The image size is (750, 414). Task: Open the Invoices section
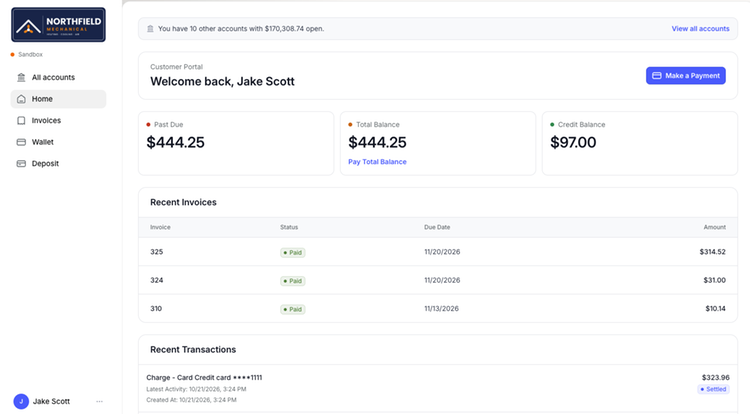point(58,120)
